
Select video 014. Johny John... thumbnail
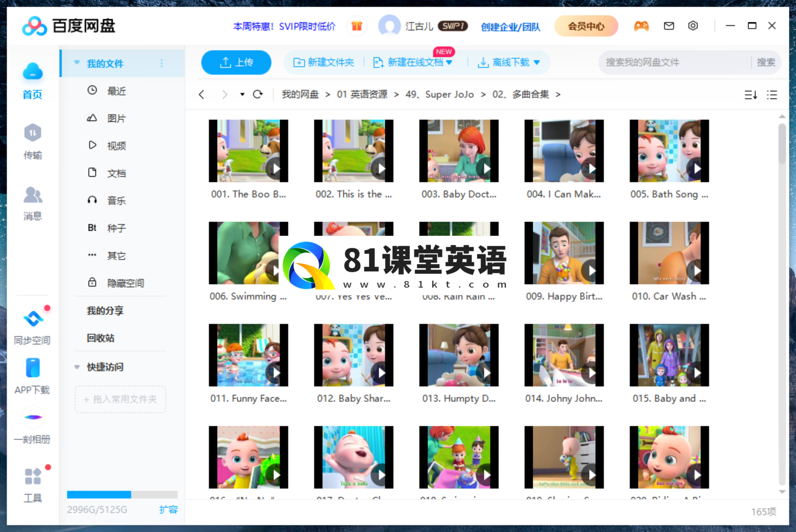(x=564, y=355)
